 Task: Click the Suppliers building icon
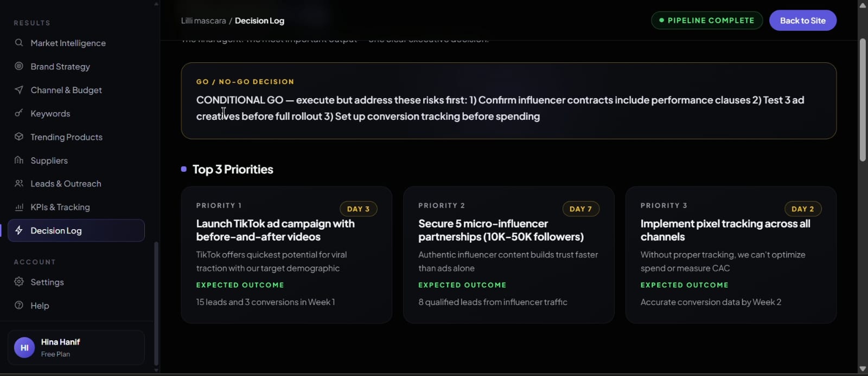tap(19, 160)
